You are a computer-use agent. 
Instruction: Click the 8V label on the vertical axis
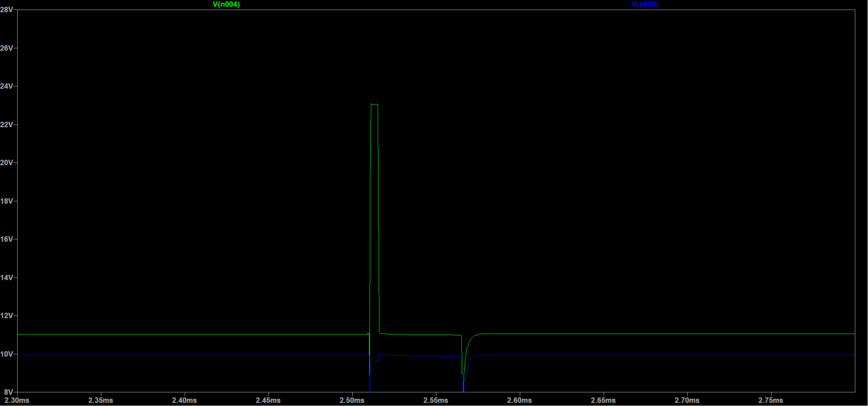[9, 392]
